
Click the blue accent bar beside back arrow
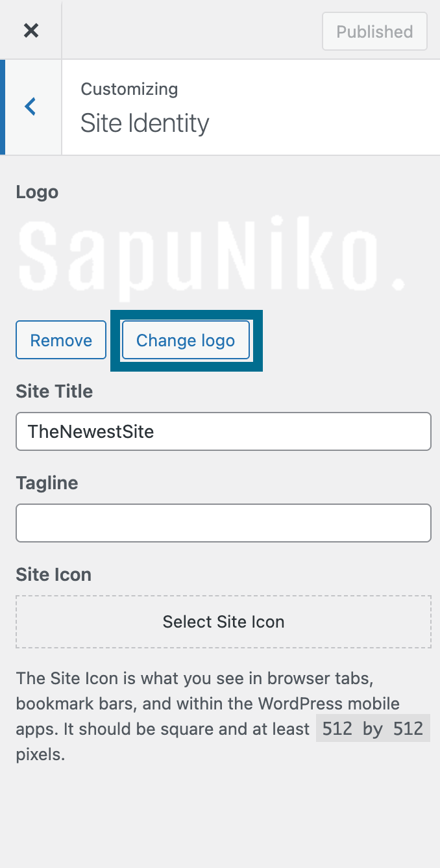(3, 107)
